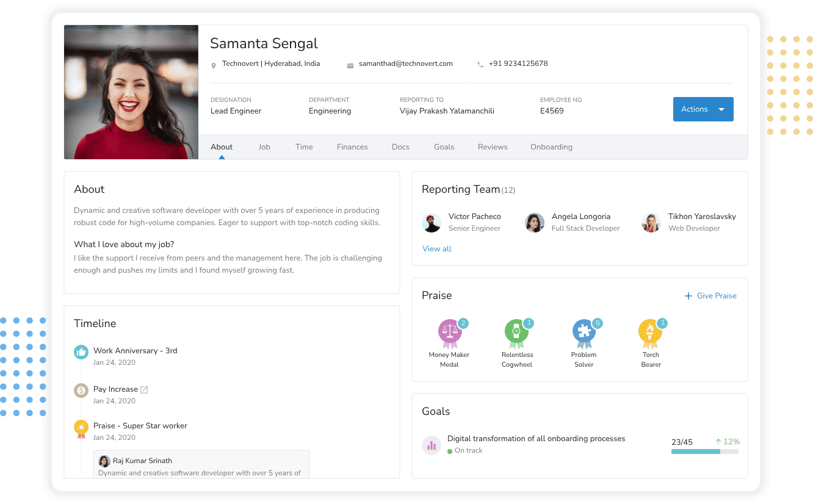Click Money Maker Medal count badge 2
813x504 pixels.
463,323
